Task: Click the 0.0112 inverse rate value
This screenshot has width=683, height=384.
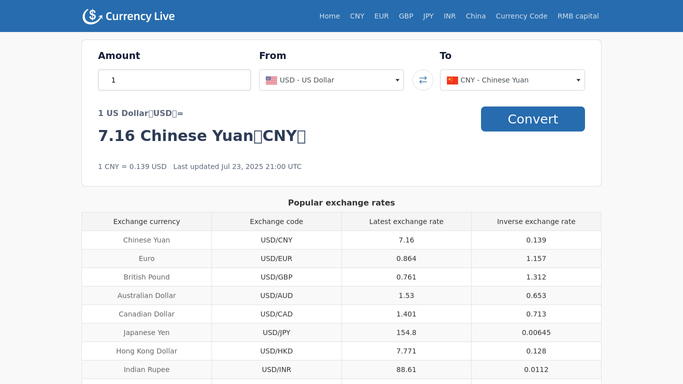Action: tap(536, 370)
